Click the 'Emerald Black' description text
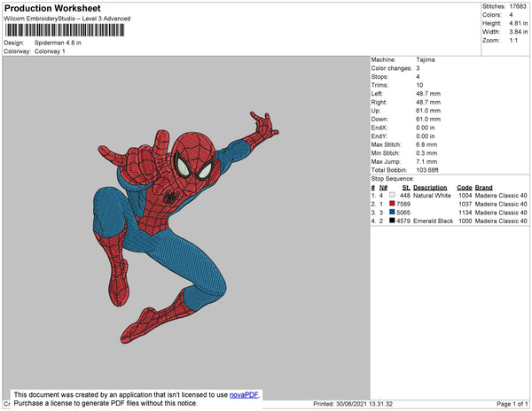 [x=433, y=221]
